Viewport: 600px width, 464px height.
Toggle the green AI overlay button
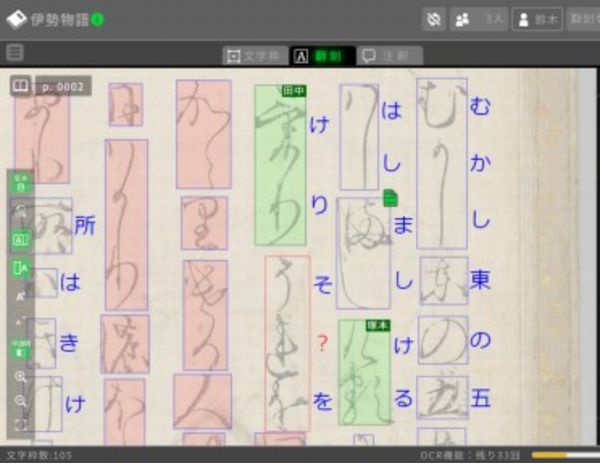click(21, 240)
